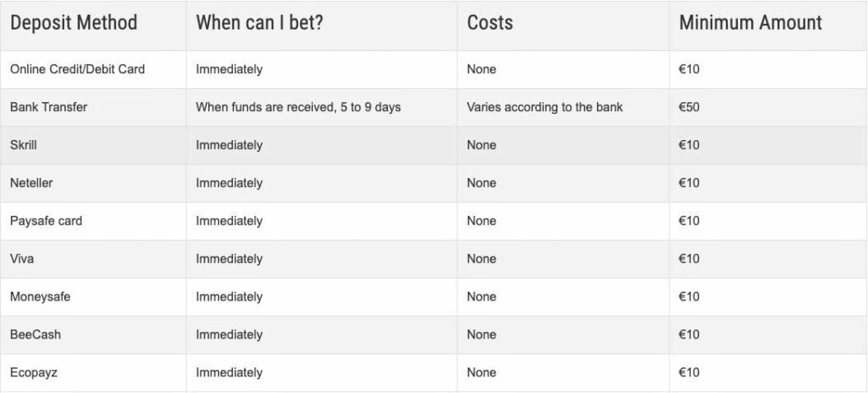Click the €50 minimum amount cell
Image resolution: width=868 pixels, height=393 pixels.
(689, 107)
